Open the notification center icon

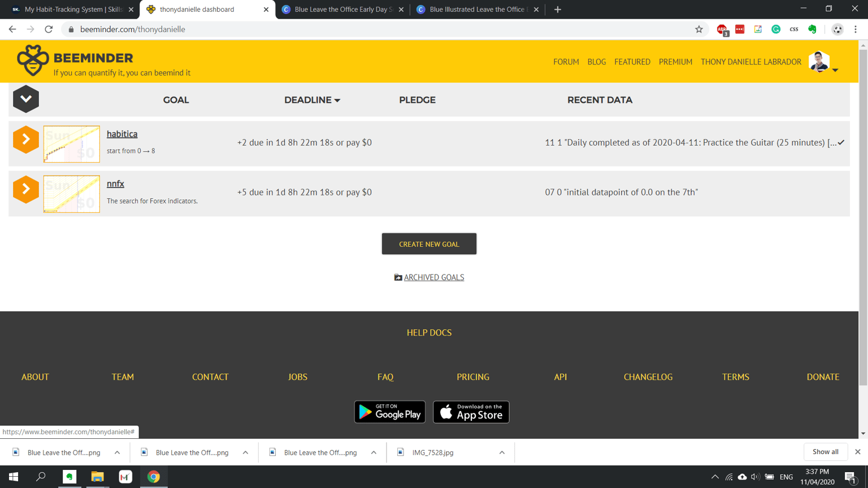tap(851, 477)
